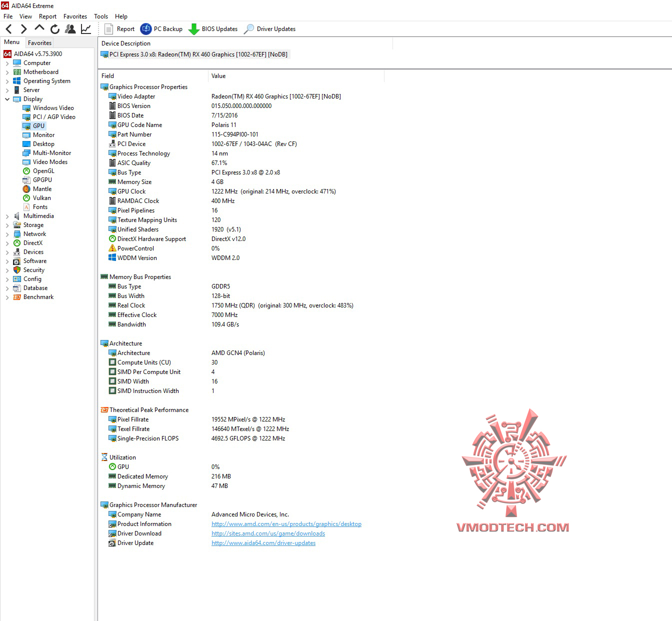Image resolution: width=672 pixels, height=621 pixels.
Task: Select PCI / AGP Video tree item
Action: click(x=54, y=117)
